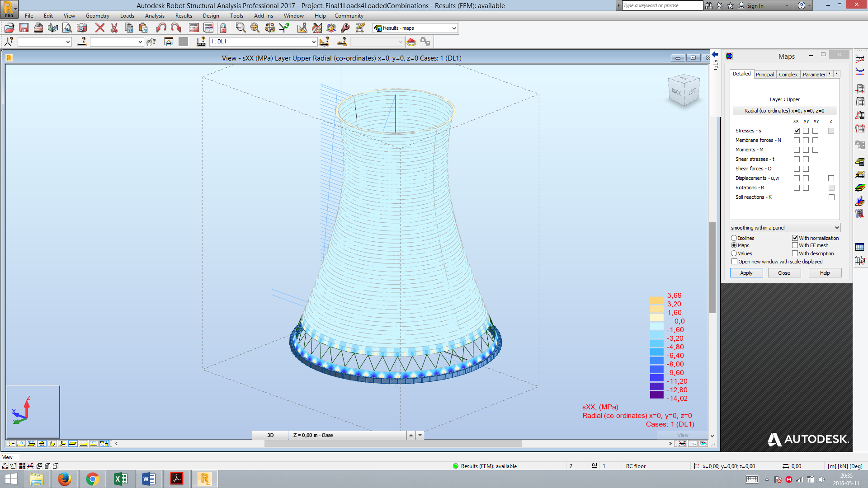
Task: Click the Undo icon
Action: (x=161, y=28)
